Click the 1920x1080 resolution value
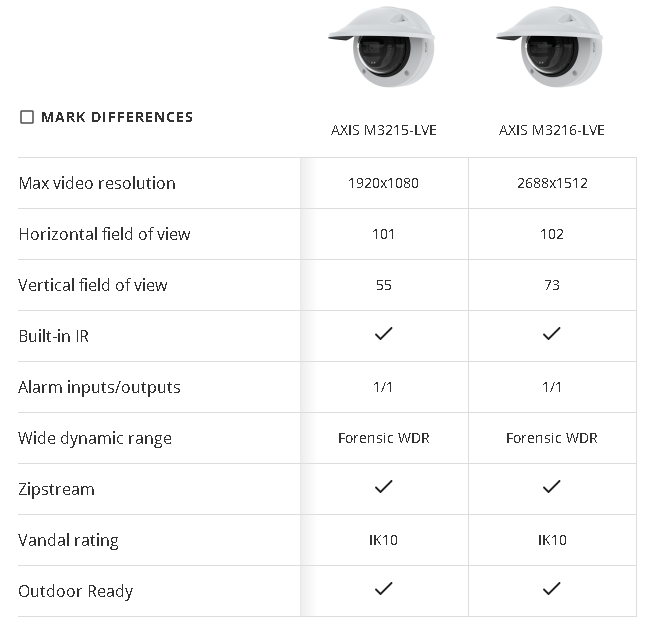The width and height of the screenshot is (663, 632). 384,183
